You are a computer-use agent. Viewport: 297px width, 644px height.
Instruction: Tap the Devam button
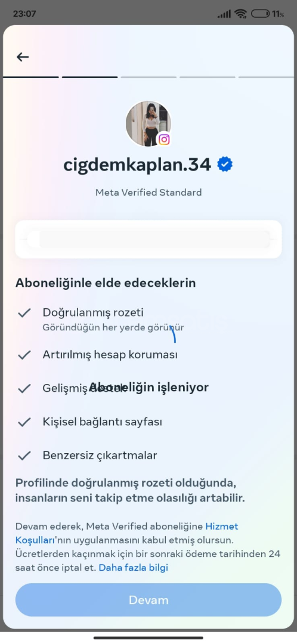[x=148, y=600]
